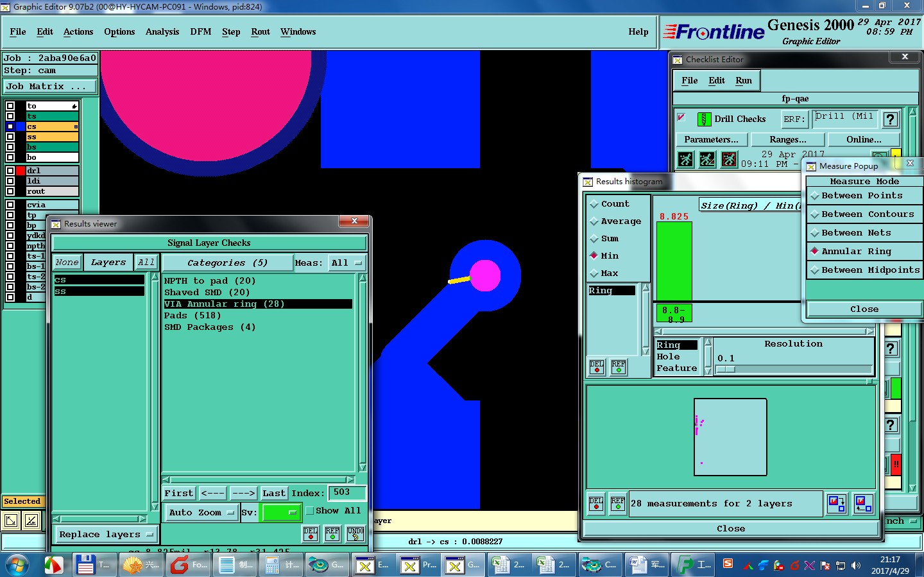
Task: Click the 'ss' layer row in Results viewer
Action: tap(99, 291)
